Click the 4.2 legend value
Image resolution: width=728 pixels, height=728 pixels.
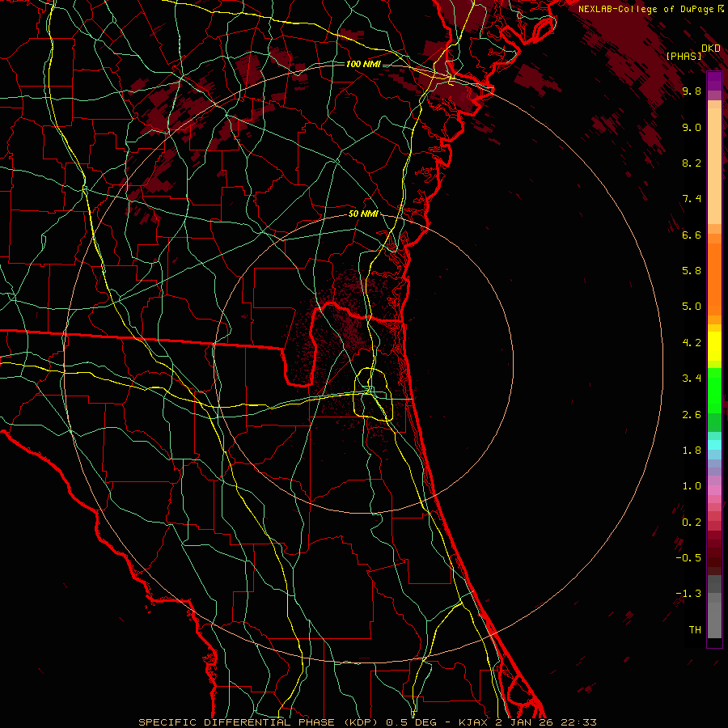pos(692,343)
